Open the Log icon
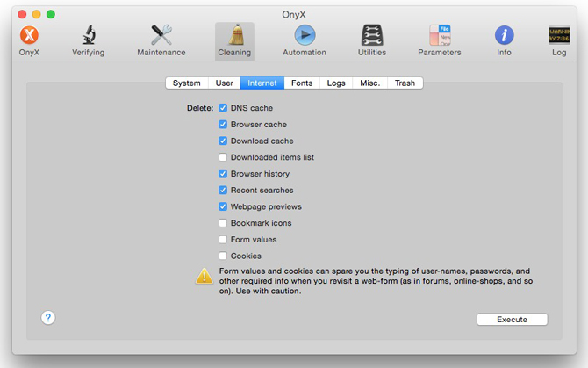The image size is (588, 368). point(559,35)
